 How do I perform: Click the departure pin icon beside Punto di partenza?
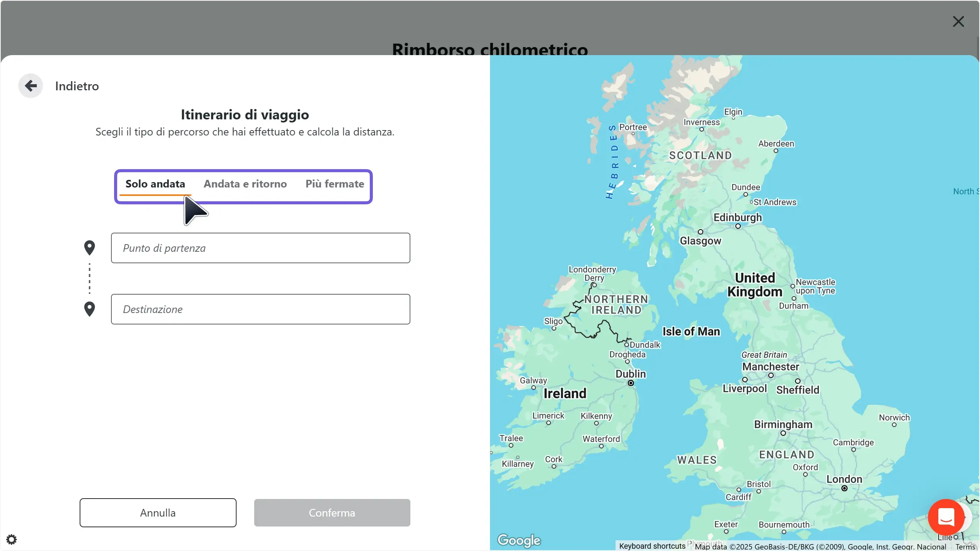[90, 248]
